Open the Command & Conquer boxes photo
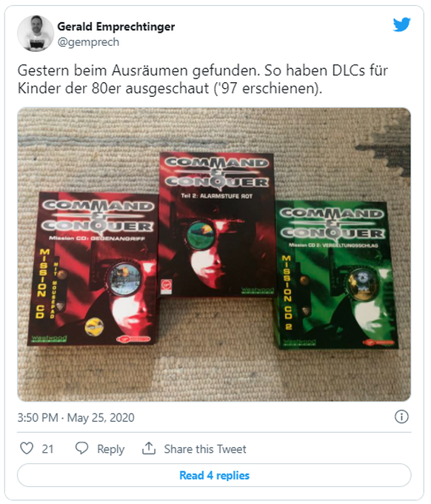The height and width of the screenshot is (504, 431). pos(214,255)
